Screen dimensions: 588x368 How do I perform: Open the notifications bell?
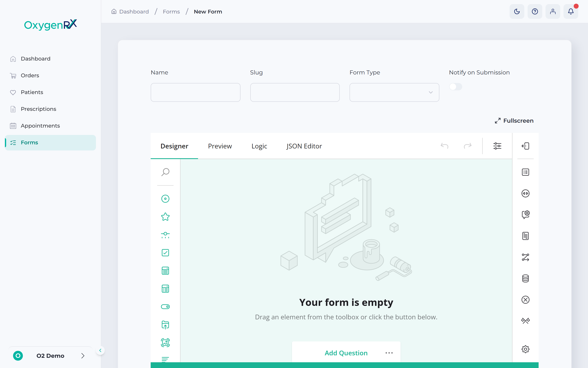tap(571, 11)
